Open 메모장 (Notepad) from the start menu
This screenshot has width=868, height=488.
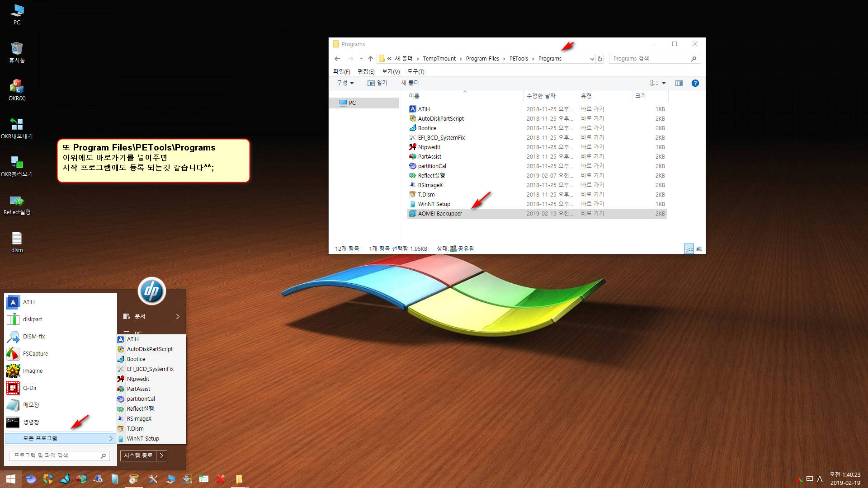[x=61, y=405]
